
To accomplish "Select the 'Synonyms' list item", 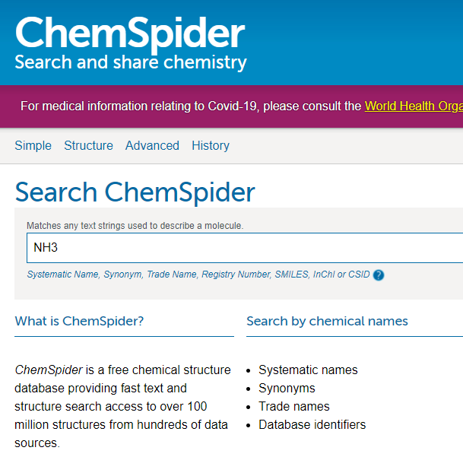I will [287, 389].
